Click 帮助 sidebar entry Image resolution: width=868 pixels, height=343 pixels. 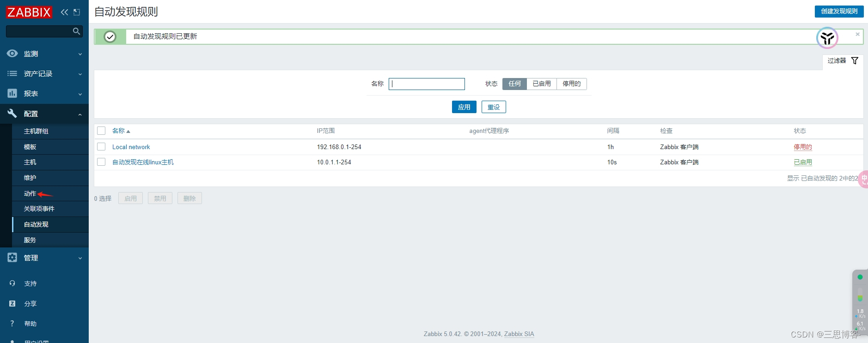click(x=31, y=324)
